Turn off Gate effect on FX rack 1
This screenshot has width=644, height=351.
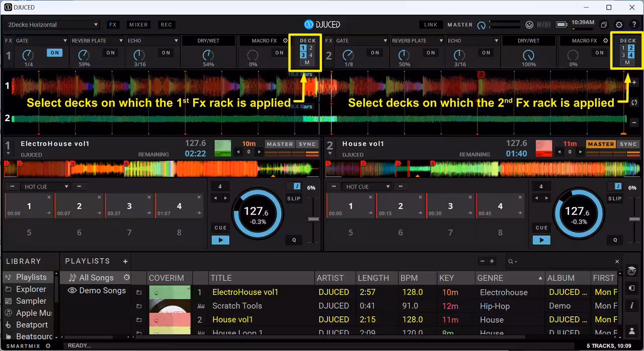(54, 52)
